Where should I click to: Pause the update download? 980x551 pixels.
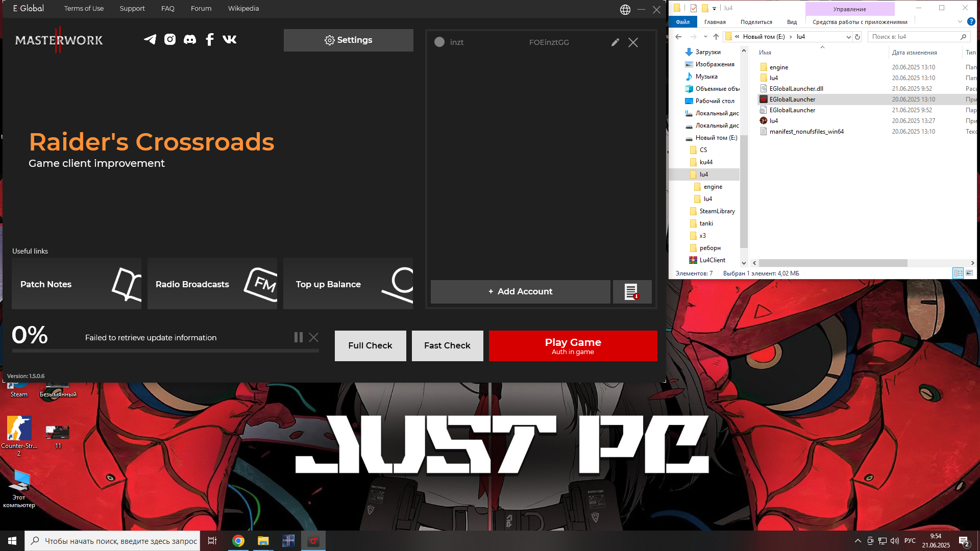[x=299, y=337]
